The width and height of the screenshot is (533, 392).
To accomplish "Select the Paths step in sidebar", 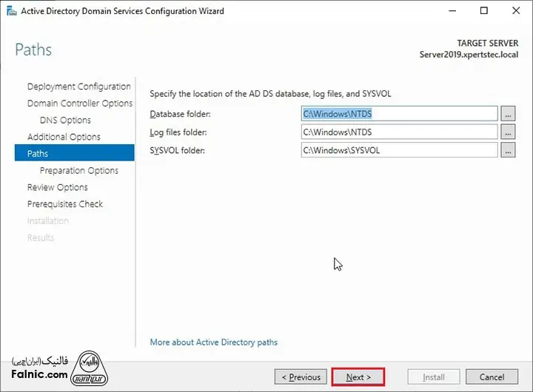I will coord(75,153).
